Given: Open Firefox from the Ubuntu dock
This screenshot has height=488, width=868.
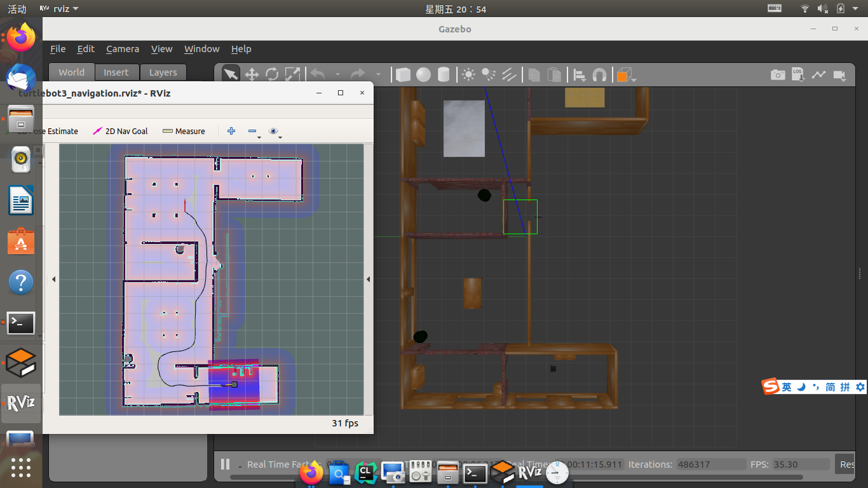Looking at the screenshot, I should pos(21,37).
